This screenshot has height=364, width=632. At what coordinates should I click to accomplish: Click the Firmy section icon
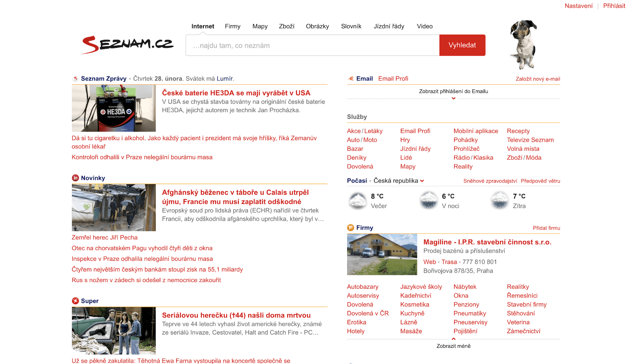(351, 228)
